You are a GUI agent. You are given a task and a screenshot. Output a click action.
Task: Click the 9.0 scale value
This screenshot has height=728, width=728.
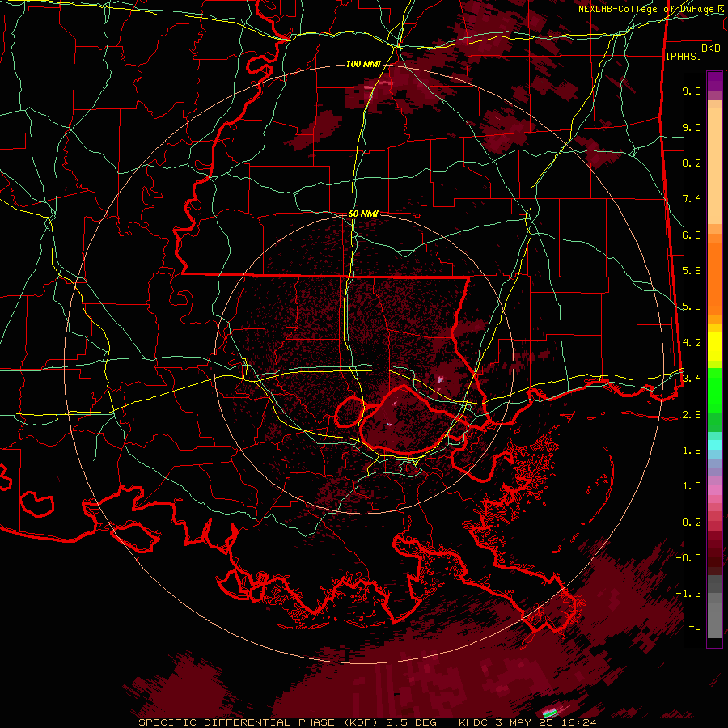coord(692,127)
